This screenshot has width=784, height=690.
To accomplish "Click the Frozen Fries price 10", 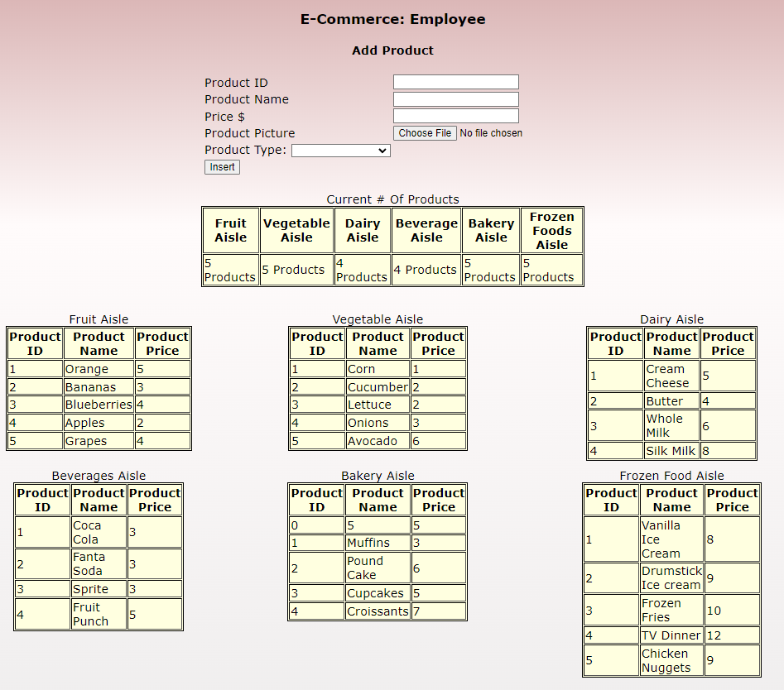I will pyautogui.click(x=732, y=610).
